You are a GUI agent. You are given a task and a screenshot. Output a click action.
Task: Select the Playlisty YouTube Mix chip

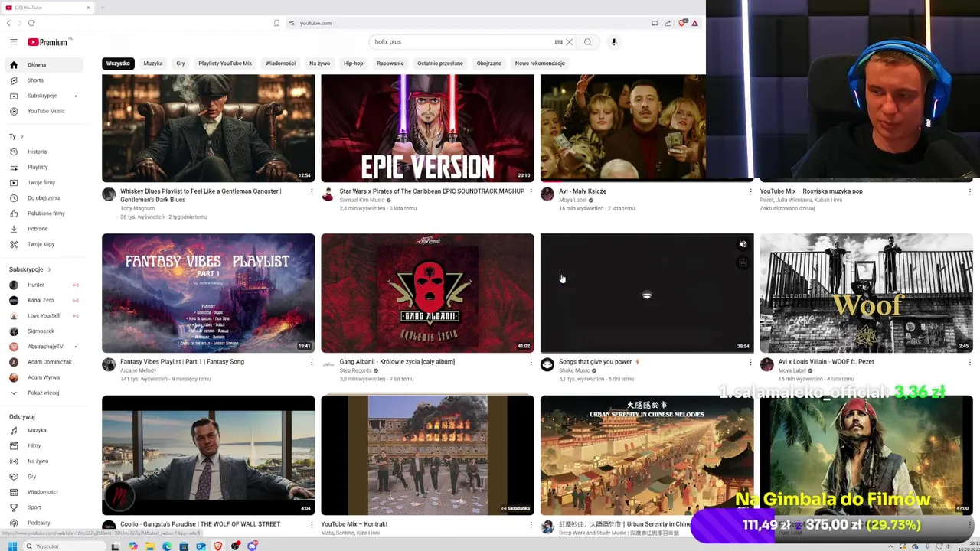225,64
